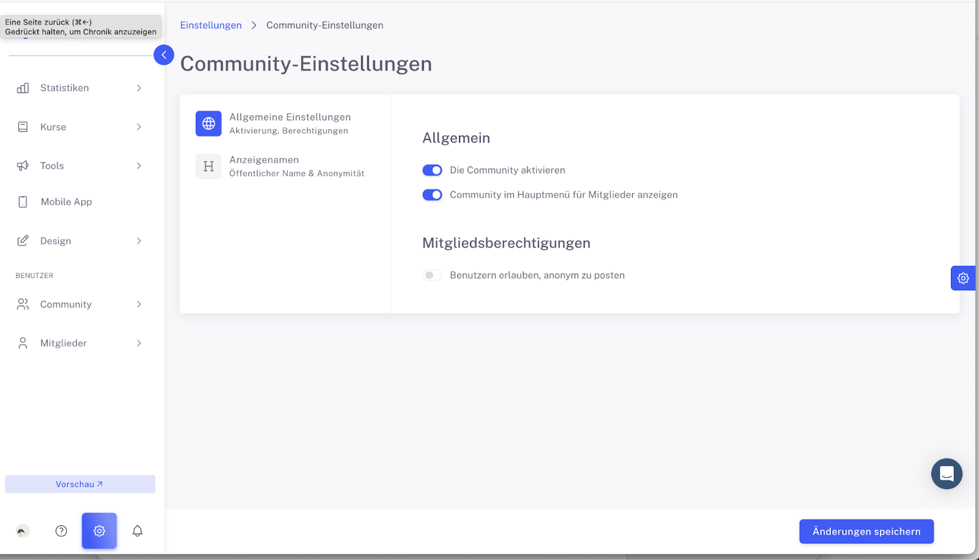Expand the Statistiken menu chevron
Viewport: 979px width, 560px height.
pyautogui.click(x=139, y=88)
